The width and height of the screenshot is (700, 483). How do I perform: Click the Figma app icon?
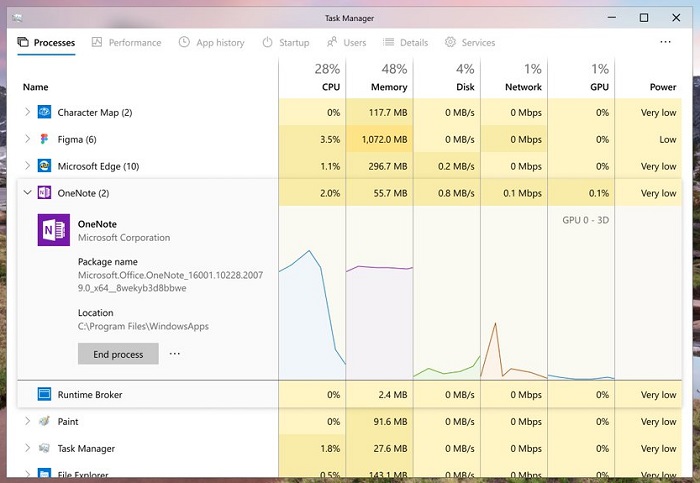coord(44,139)
